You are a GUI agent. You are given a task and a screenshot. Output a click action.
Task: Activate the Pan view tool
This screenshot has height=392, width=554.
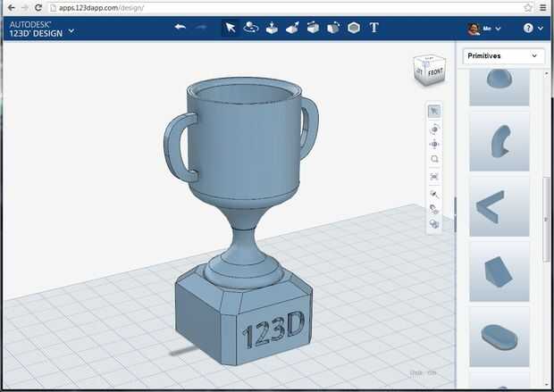click(x=434, y=144)
